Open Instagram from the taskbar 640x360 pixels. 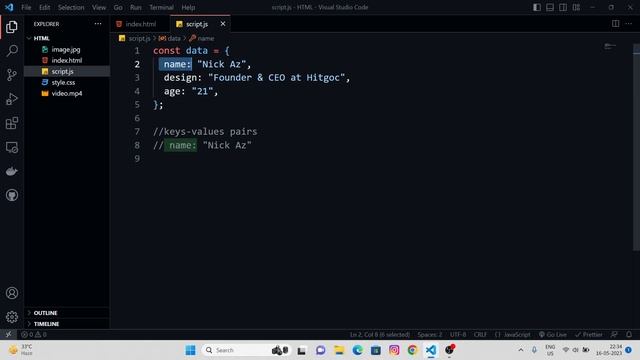pyautogui.click(x=394, y=350)
